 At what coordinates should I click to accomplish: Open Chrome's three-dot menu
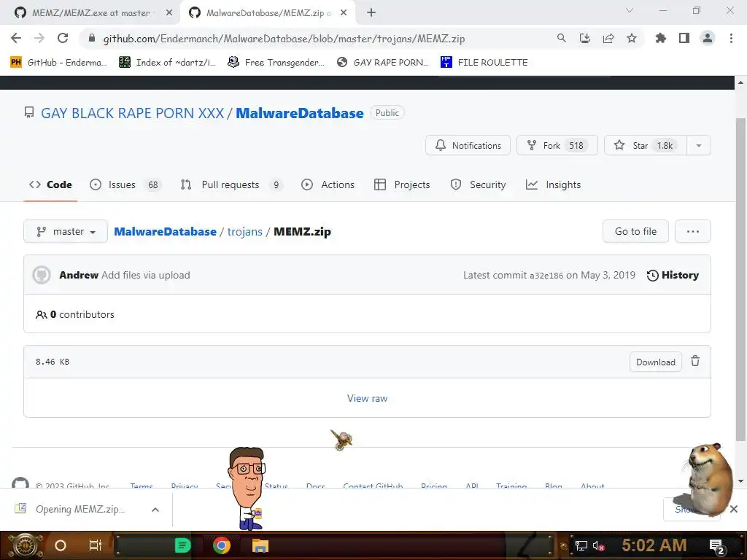coord(731,38)
